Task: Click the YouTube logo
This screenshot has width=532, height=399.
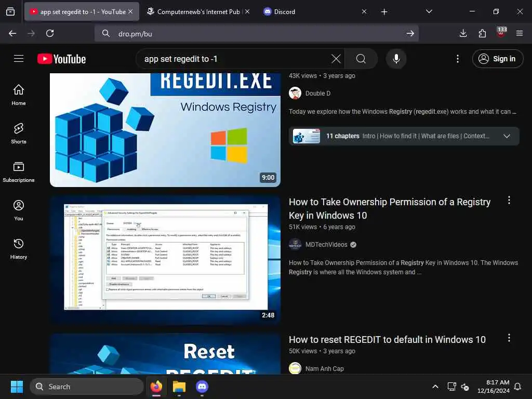Action: [x=61, y=59]
